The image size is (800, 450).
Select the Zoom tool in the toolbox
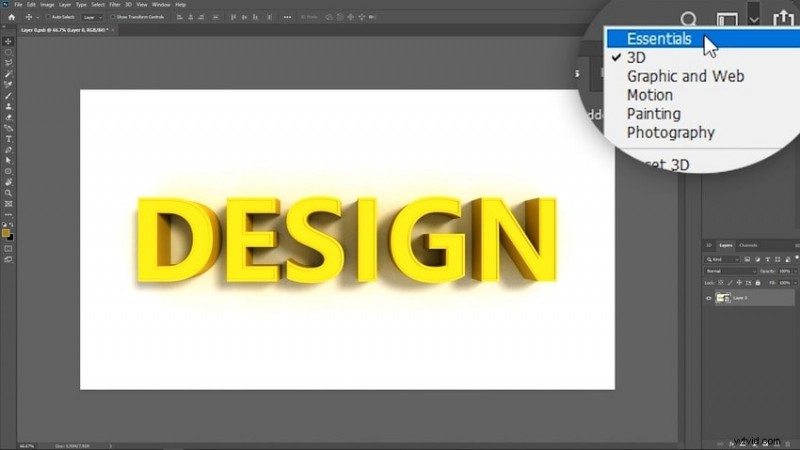tap(8, 193)
